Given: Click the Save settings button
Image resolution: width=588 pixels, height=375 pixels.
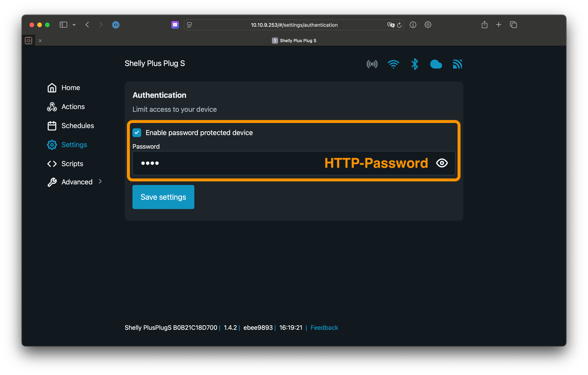Looking at the screenshot, I should point(163,197).
